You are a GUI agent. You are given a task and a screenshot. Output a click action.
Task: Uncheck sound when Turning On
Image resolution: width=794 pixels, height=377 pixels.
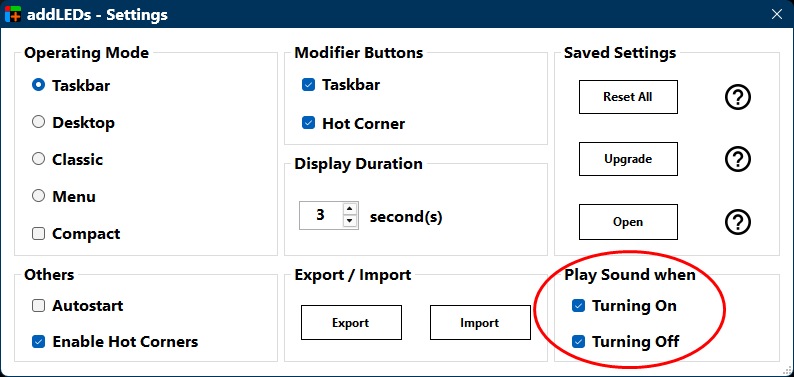click(x=578, y=306)
